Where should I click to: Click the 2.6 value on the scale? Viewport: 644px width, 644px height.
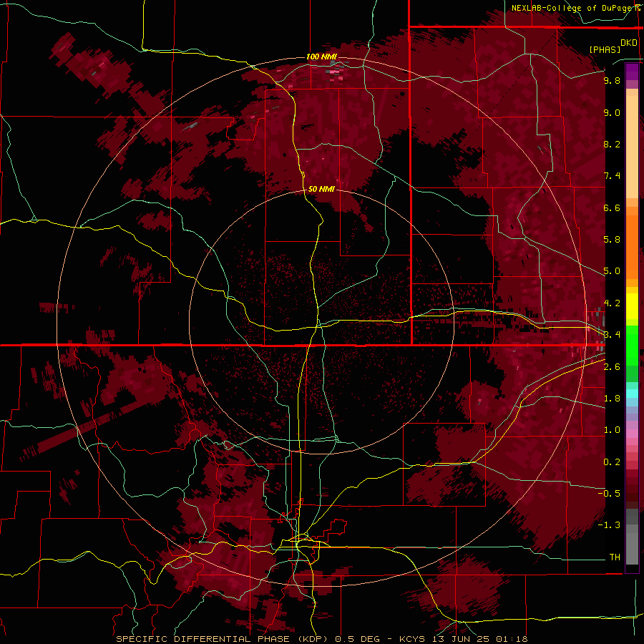(612, 366)
